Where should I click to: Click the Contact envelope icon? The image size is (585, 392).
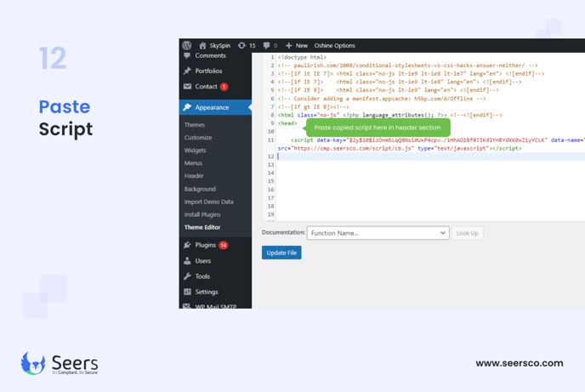point(187,86)
